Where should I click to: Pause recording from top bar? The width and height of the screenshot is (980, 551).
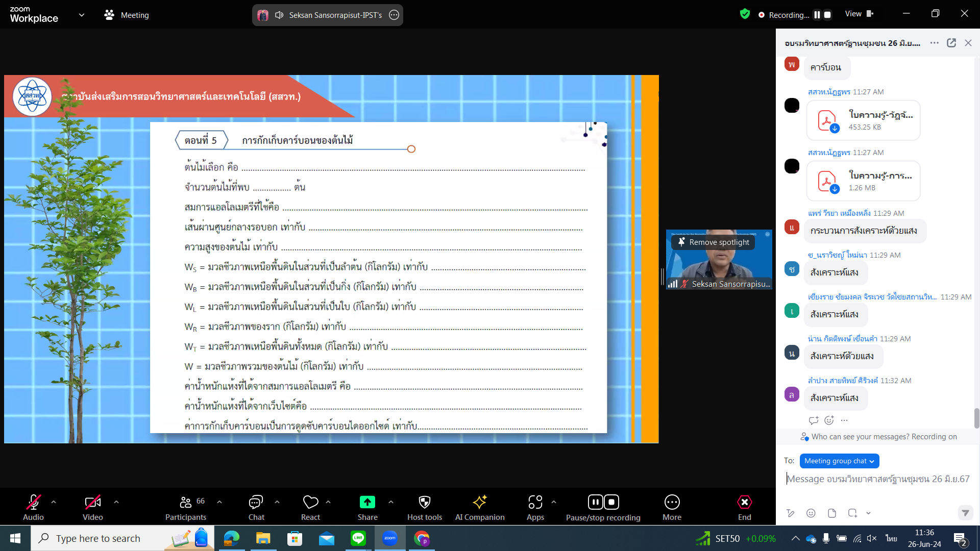[x=817, y=15]
